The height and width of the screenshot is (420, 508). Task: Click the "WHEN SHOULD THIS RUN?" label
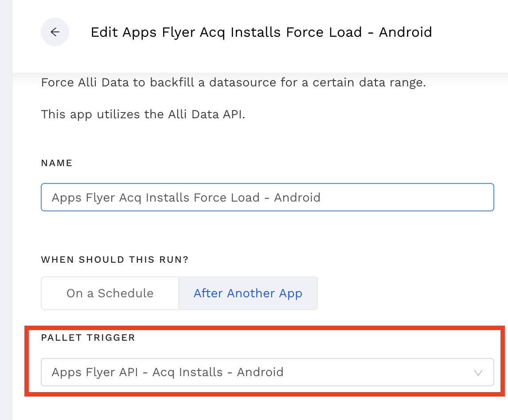click(115, 260)
